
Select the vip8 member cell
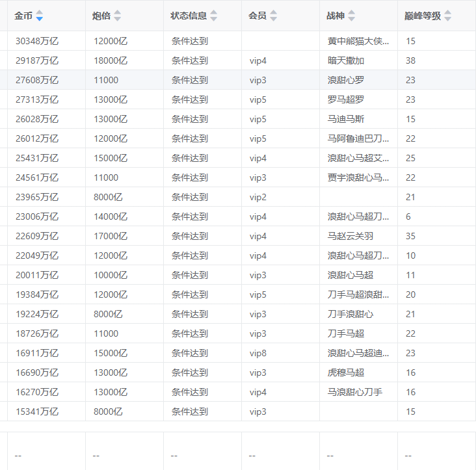click(x=258, y=353)
